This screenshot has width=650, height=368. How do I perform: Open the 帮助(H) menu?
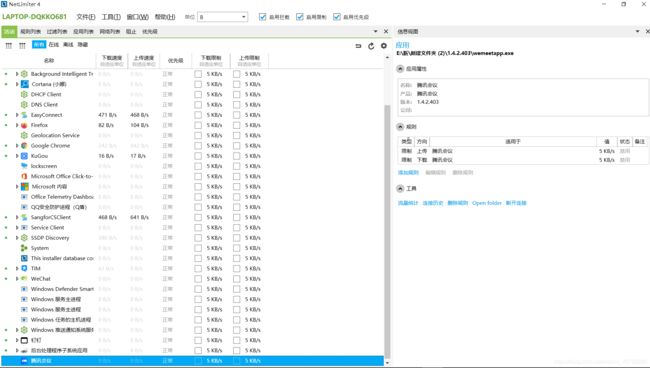click(165, 17)
